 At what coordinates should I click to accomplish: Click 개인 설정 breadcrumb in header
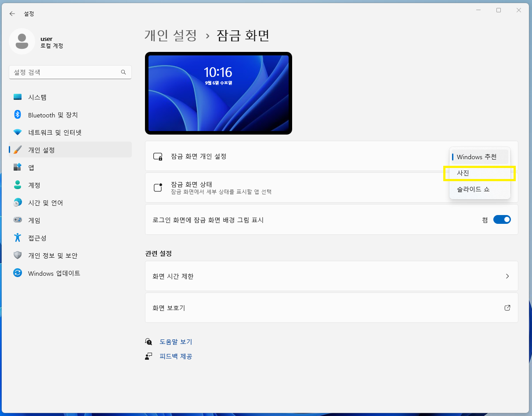[x=171, y=35]
